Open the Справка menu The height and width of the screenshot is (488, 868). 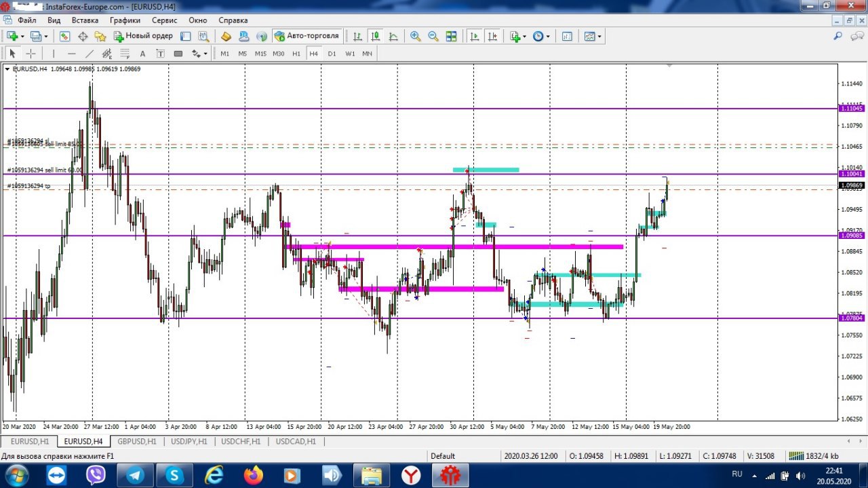click(x=233, y=20)
